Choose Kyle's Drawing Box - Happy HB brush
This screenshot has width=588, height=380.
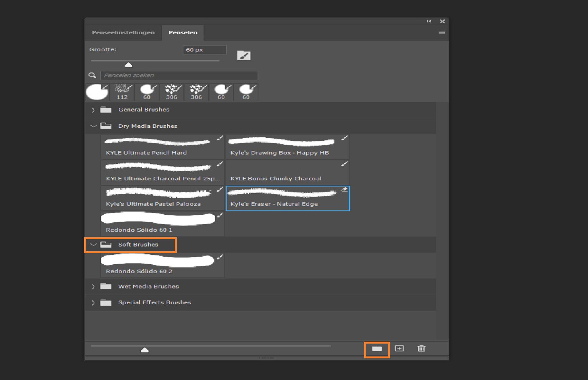(287, 146)
